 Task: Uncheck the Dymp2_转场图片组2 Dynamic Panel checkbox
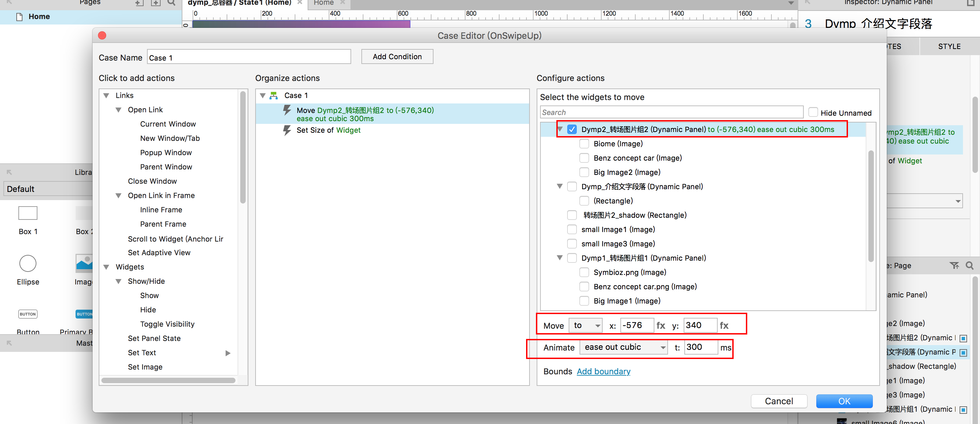coord(572,129)
